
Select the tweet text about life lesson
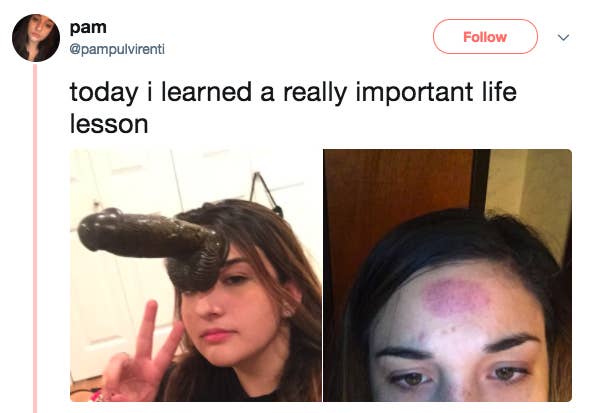(x=293, y=108)
